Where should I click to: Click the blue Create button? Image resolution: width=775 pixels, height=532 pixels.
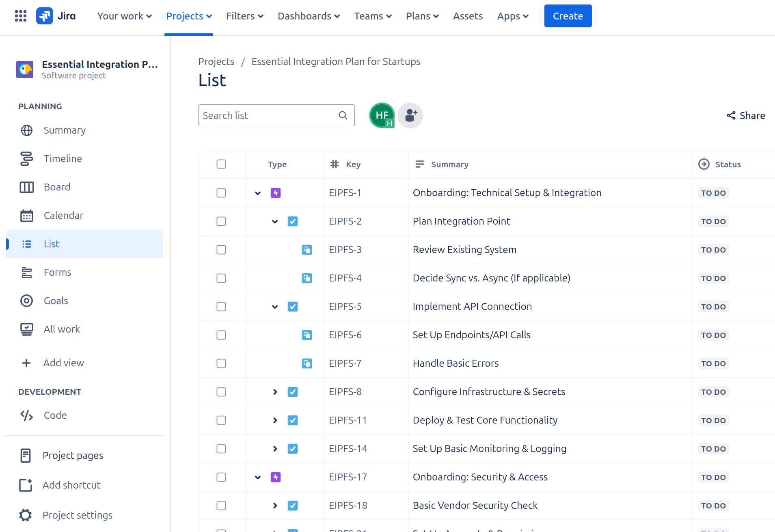point(568,16)
